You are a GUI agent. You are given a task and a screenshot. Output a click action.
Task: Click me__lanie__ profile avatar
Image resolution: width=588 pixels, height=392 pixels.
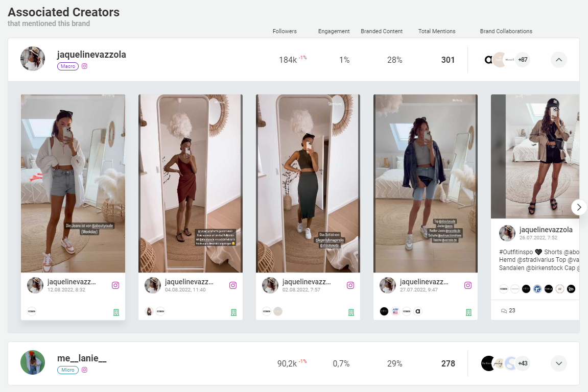33,363
